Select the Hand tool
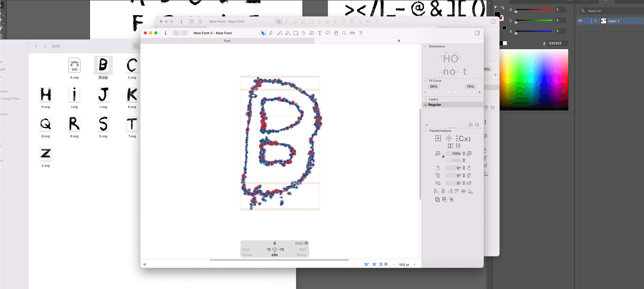Screen dimensions: 644x289 pos(336,33)
